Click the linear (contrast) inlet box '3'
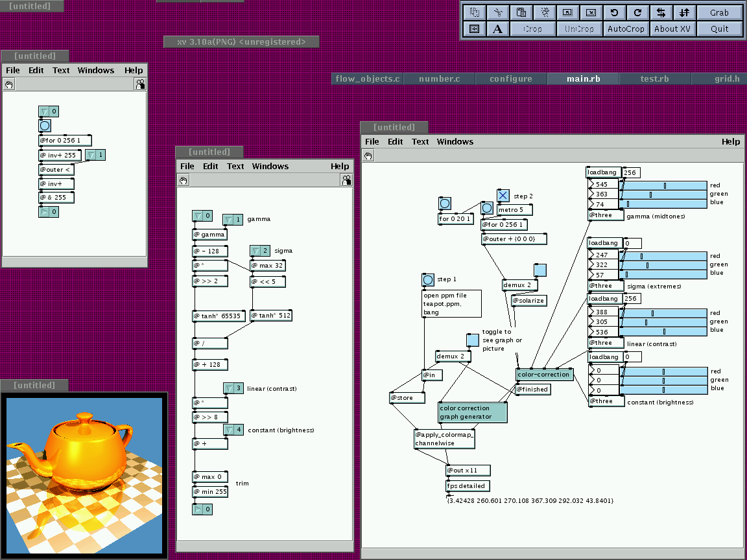Screen dimensions: 747x560 234,389
